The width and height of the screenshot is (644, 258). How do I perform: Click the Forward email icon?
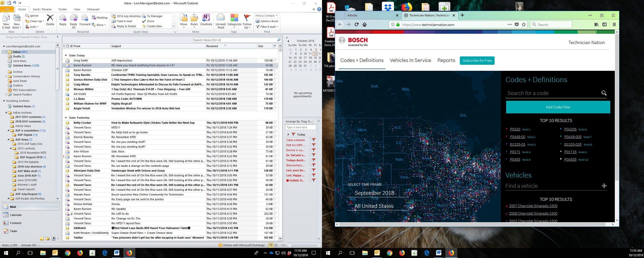click(85, 20)
